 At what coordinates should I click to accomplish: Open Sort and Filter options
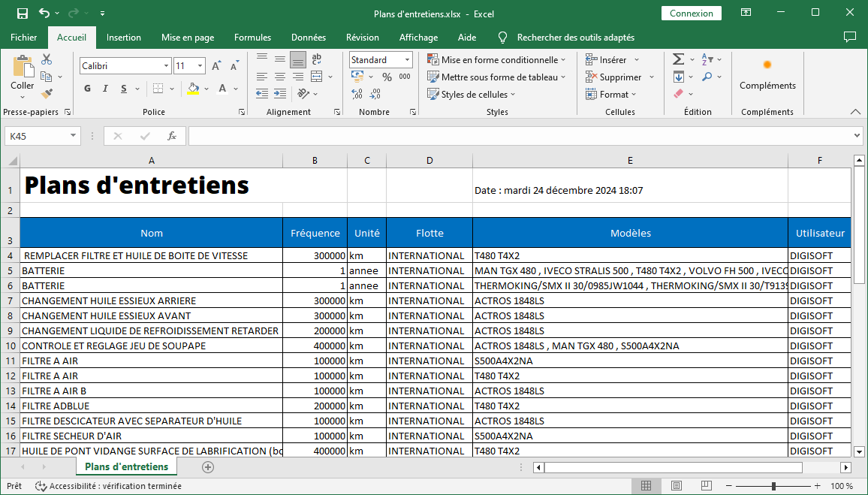pyautogui.click(x=707, y=59)
